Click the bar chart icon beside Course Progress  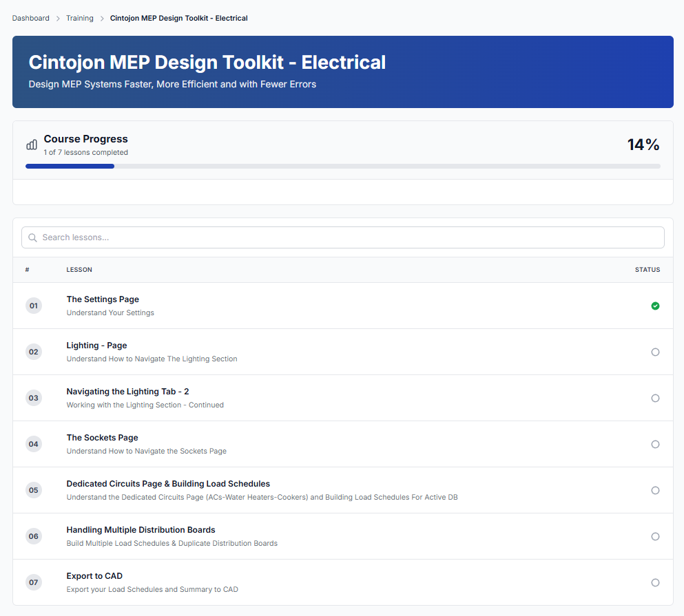(x=31, y=144)
